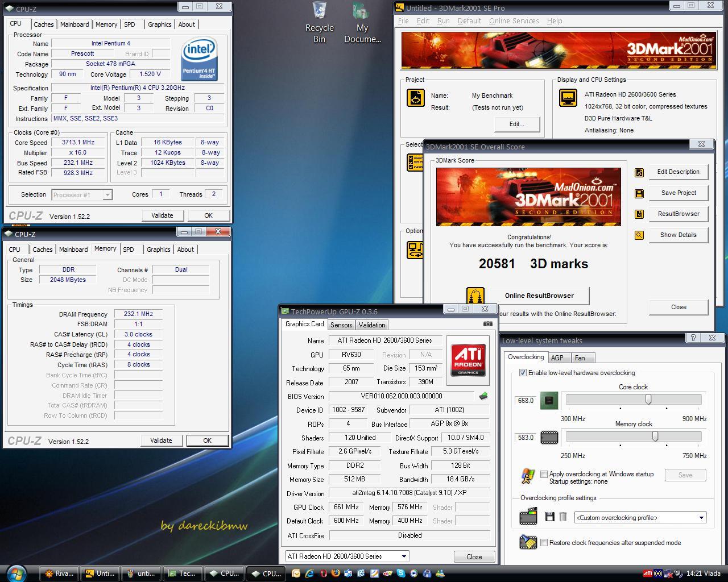The height and width of the screenshot is (582, 728).
Task: Click the magnifier icon beside Show Details
Action: 639,235
